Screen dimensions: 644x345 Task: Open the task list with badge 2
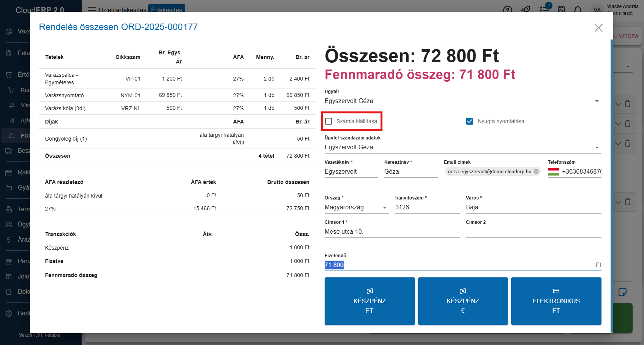coord(545,8)
